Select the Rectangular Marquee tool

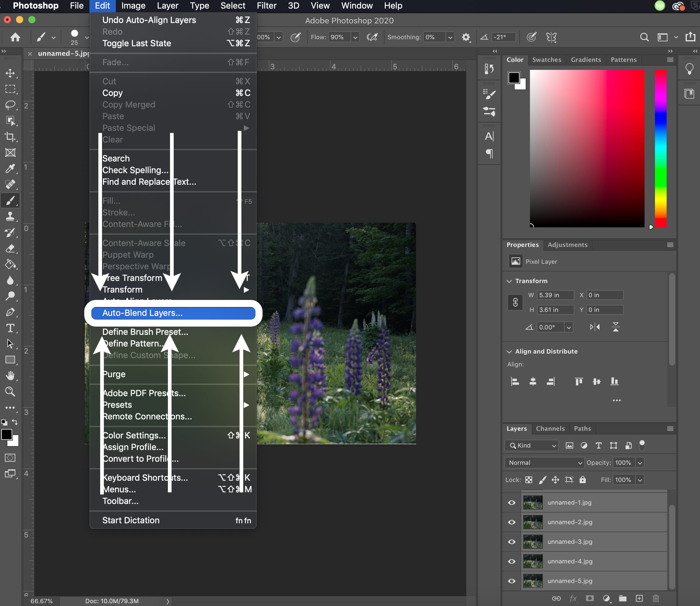[x=10, y=89]
